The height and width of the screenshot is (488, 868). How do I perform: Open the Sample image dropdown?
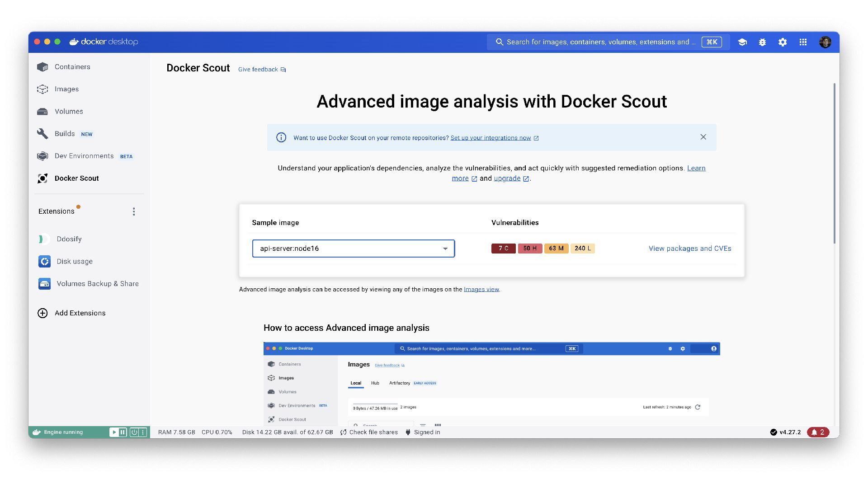point(354,249)
